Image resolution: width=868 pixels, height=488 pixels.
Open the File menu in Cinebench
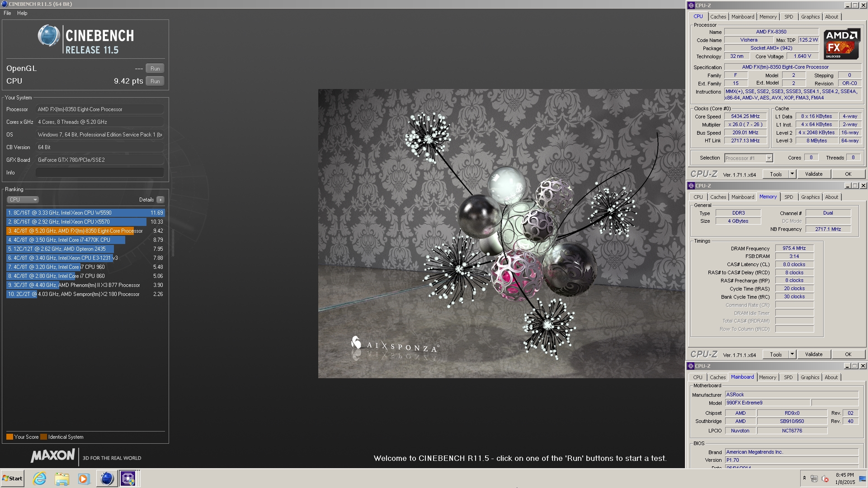click(x=7, y=13)
